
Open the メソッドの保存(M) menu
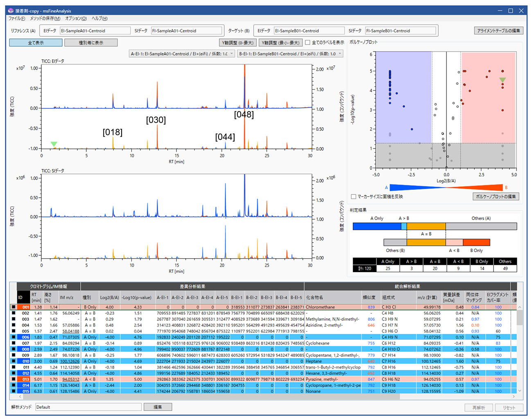45,18
